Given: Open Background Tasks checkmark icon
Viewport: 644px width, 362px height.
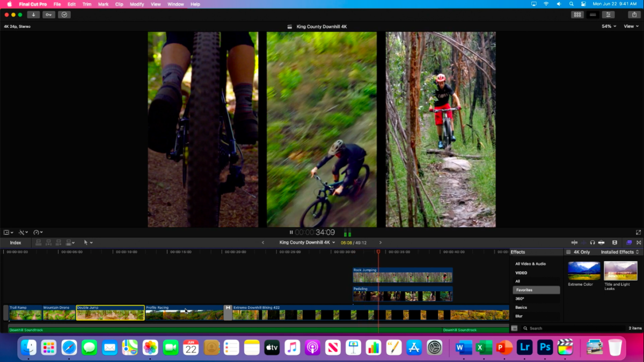Looking at the screenshot, I should pos(64,14).
